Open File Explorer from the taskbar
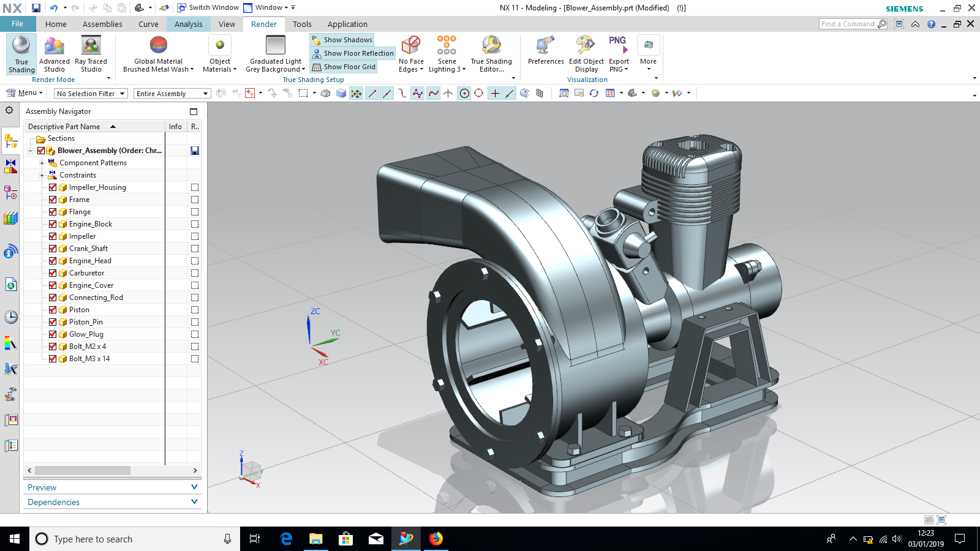980x551 pixels. pos(315,539)
